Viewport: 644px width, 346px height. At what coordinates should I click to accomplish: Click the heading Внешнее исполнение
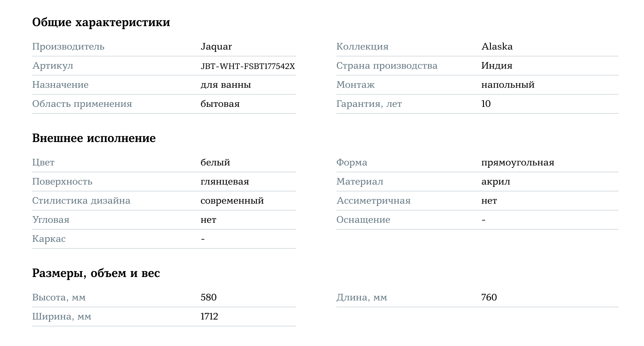(94, 138)
